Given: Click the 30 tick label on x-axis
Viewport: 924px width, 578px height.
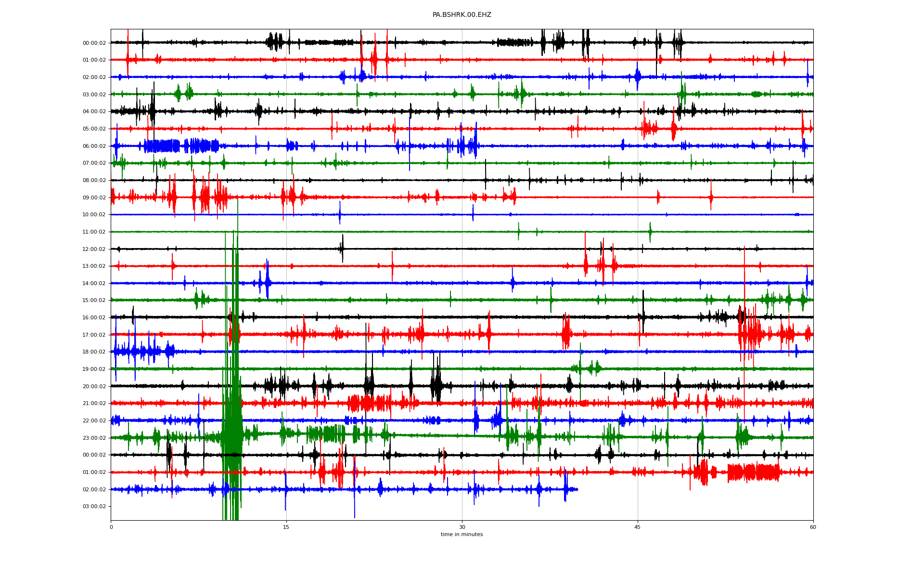Looking at the screenshot, I should point(462,527).
